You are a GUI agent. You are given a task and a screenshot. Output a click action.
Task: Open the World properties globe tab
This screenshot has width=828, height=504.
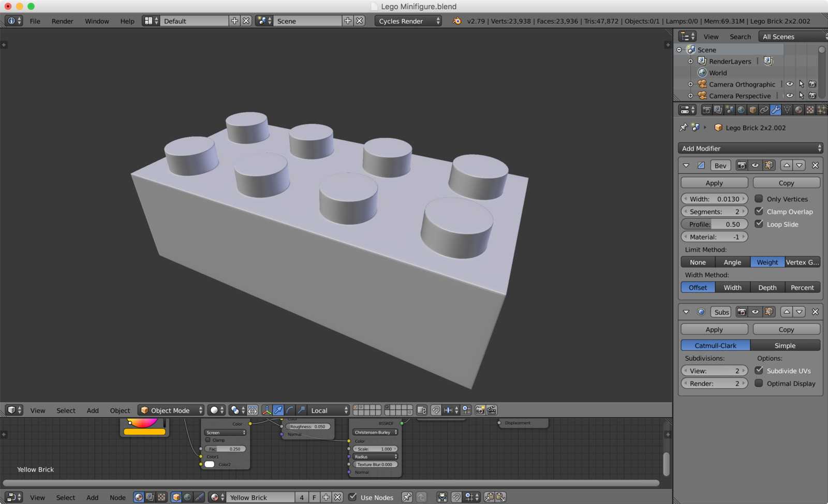click(741, 110)
